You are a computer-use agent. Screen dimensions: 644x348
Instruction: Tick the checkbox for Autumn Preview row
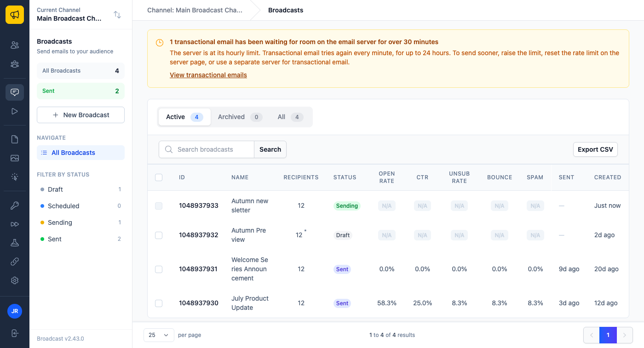159,235
